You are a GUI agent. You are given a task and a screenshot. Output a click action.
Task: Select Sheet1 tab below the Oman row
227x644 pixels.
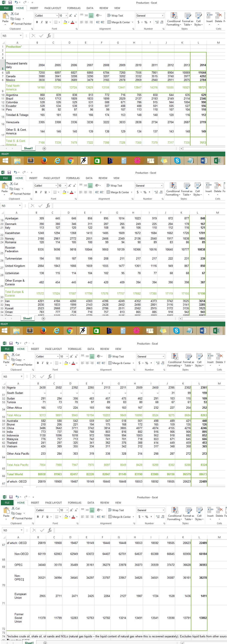pos(28,319)
